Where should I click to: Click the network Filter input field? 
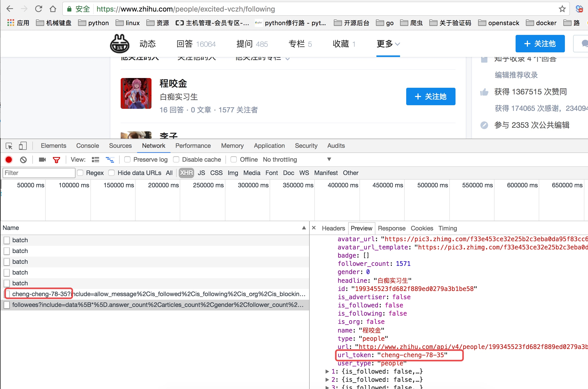39,173
